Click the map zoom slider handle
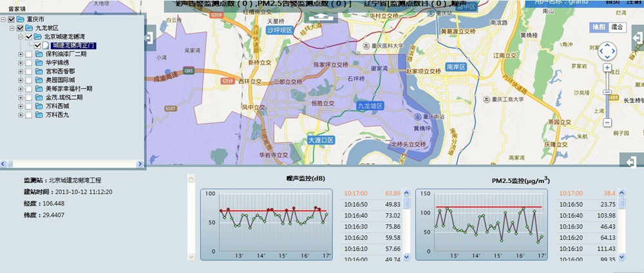The width and height of the screenshot is (644, 273). pos(607,92)
